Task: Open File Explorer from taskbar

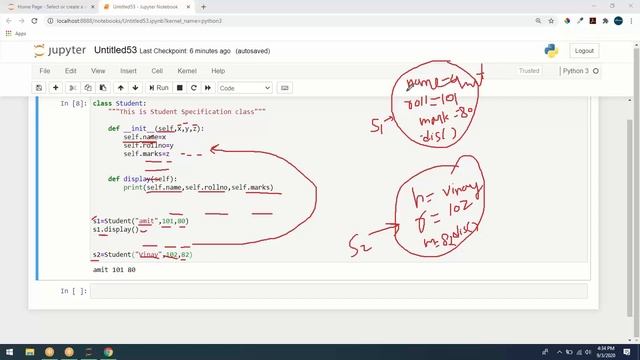Action: (x=30, y=352)
